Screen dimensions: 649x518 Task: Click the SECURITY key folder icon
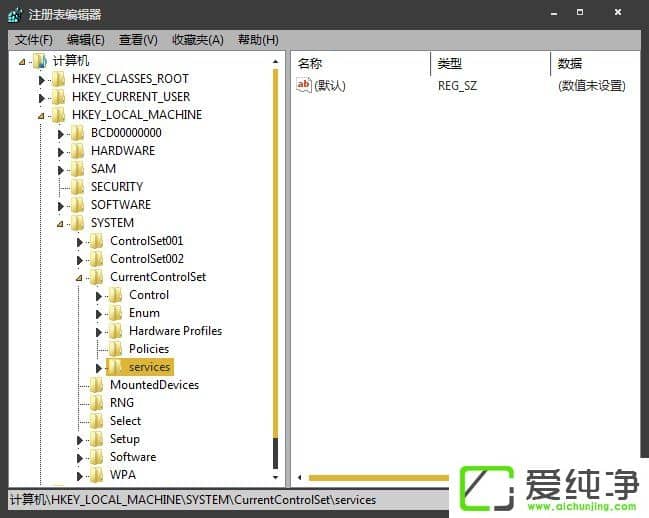point(78,187)
